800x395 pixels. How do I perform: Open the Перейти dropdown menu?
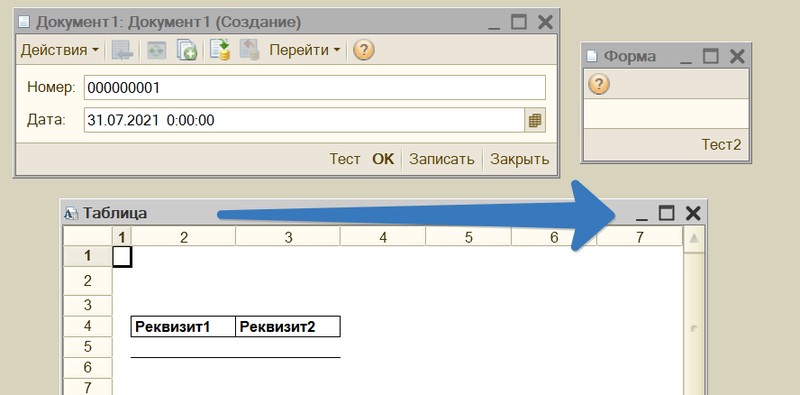(305, 50)
